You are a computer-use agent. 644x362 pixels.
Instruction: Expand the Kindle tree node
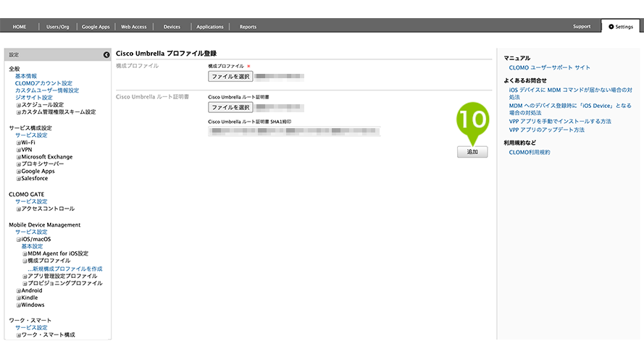(x=19, y=298)
